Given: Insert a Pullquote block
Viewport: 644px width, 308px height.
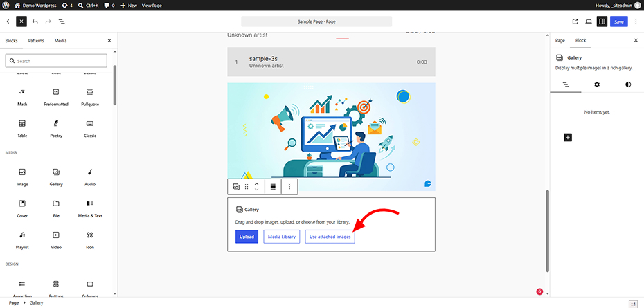Looking at the screenshot, I should click(90, 97).
